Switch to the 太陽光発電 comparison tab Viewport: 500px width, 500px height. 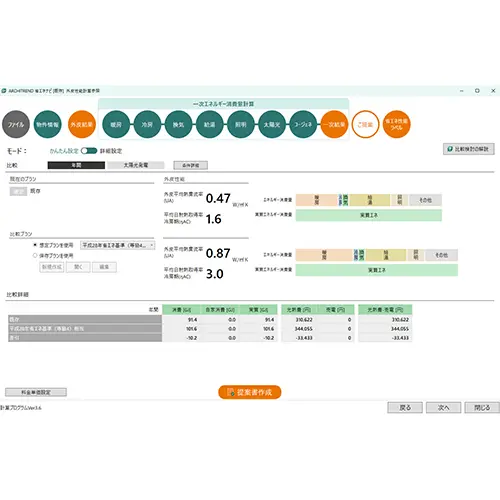pos(136,165)
